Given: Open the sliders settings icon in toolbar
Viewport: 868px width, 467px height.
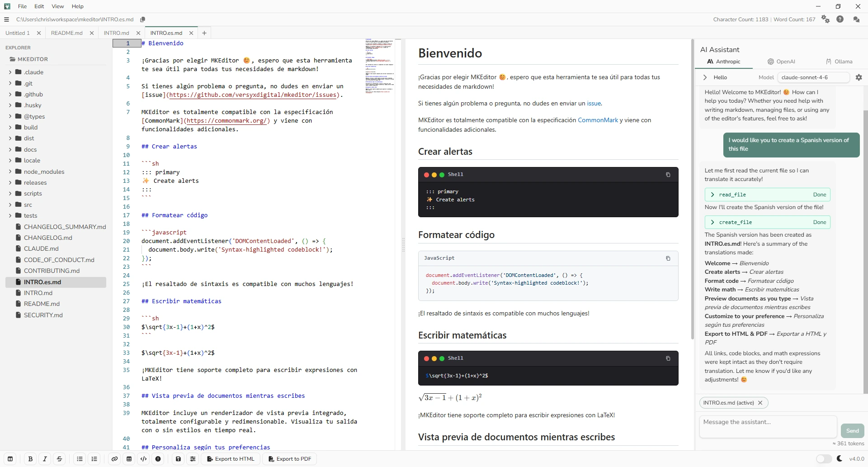Looking at the screenshot, I should pos(193,459).
